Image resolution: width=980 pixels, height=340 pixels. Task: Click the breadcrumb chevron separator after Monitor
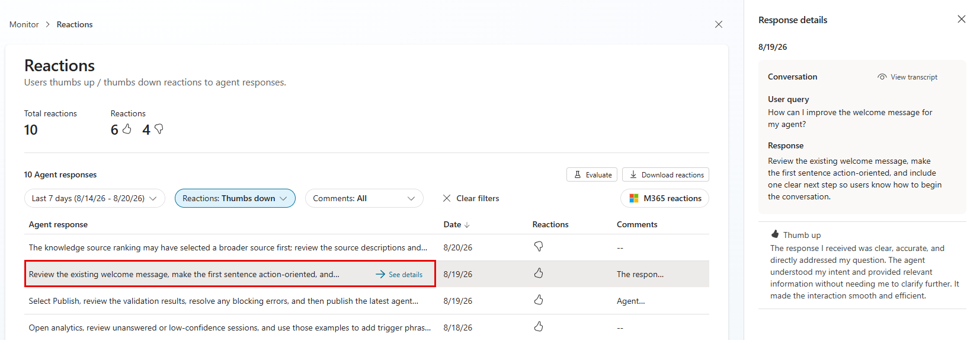click(x=48, y=24)
